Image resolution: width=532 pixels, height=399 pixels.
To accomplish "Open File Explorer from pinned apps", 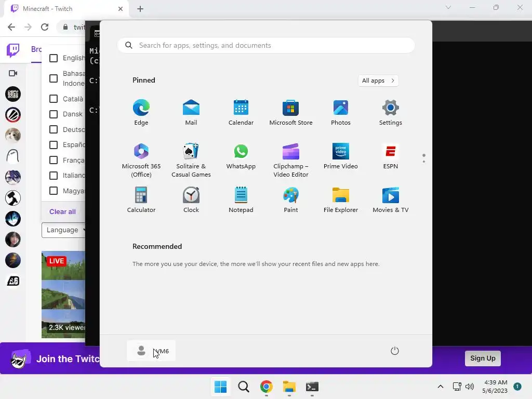I will pyautogui.click(x=341, y=200).
